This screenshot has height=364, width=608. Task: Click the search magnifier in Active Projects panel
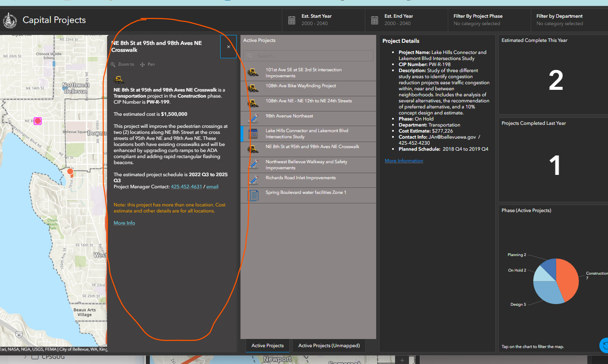click(x=249, y=56)
